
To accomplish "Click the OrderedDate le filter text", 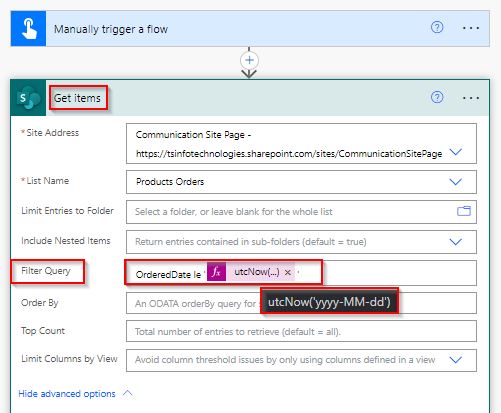I will click(x=168, y=274).
